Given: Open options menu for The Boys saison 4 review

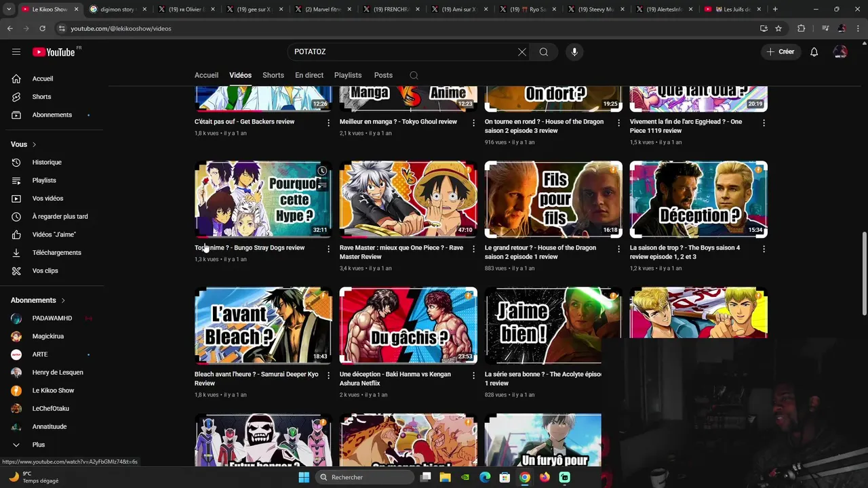Looking at the screenshot, I should (764, 249).
